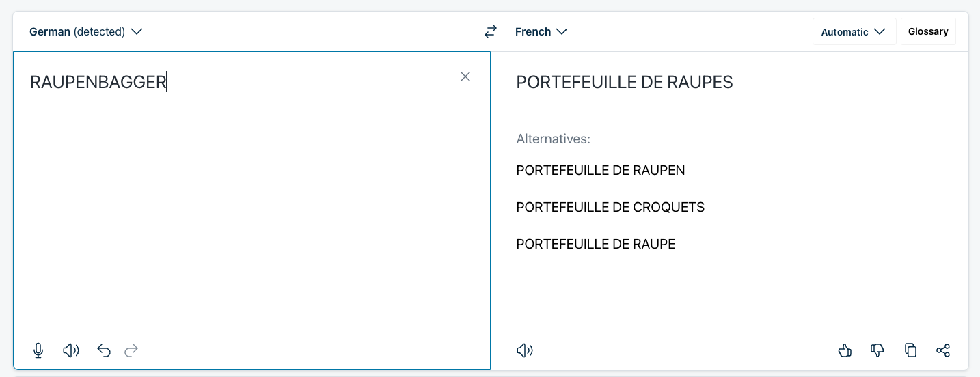
Task: Clear the source text with the X
Action: coord(465,76)
